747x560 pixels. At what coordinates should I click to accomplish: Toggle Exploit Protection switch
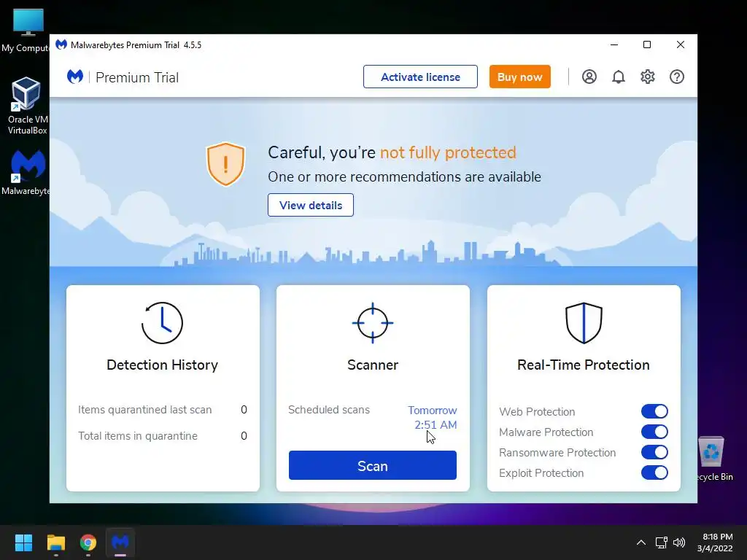(654, 472)
